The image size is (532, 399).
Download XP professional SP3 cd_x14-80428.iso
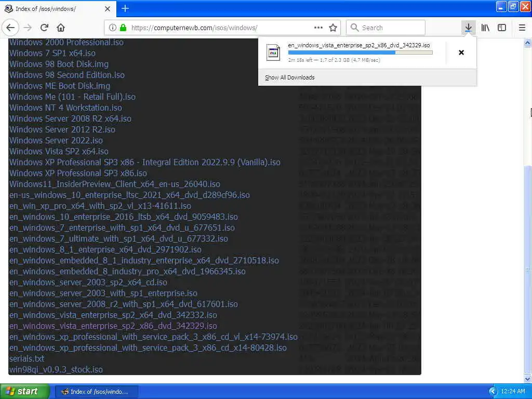(148, 348)
